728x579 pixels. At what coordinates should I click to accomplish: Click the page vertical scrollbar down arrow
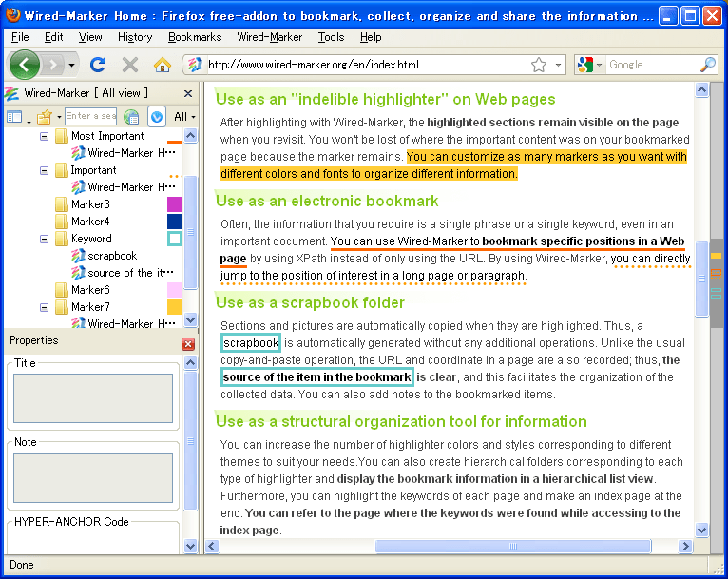(x=701, y=530)
